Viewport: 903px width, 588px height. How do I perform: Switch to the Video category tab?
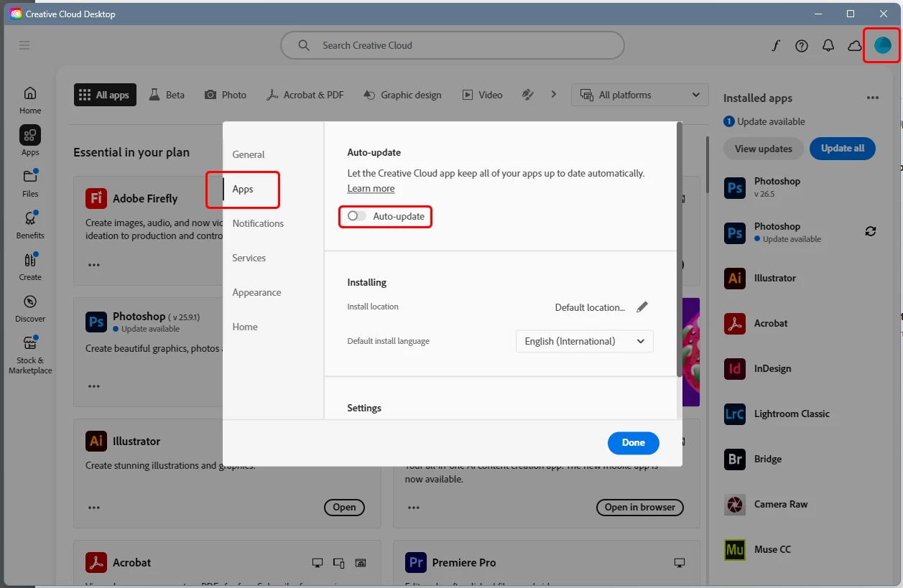tap(483, 95)
